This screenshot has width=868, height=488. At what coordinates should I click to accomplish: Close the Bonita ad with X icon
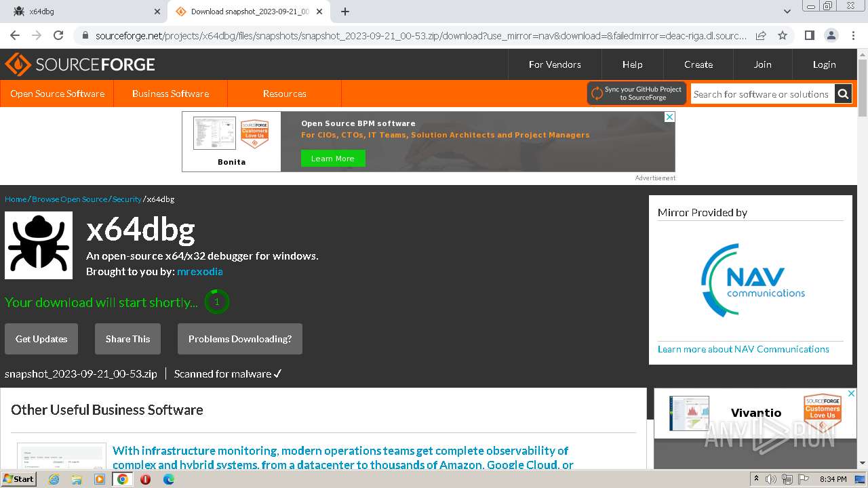pos(669,117)
